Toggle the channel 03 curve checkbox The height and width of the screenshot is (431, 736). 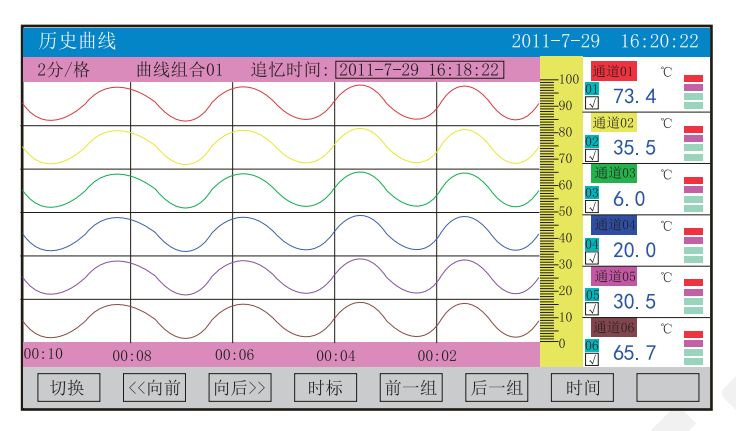coord(591,206)
